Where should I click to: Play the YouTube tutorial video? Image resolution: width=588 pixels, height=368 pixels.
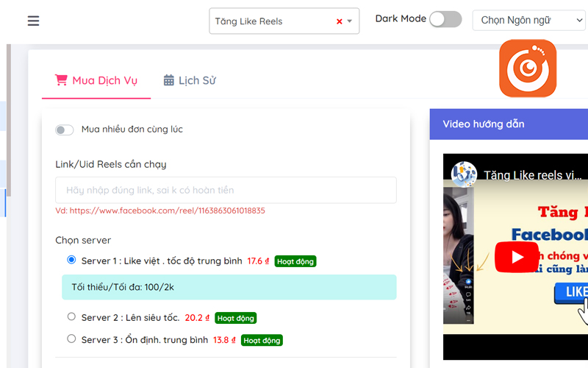click(517, 257)
